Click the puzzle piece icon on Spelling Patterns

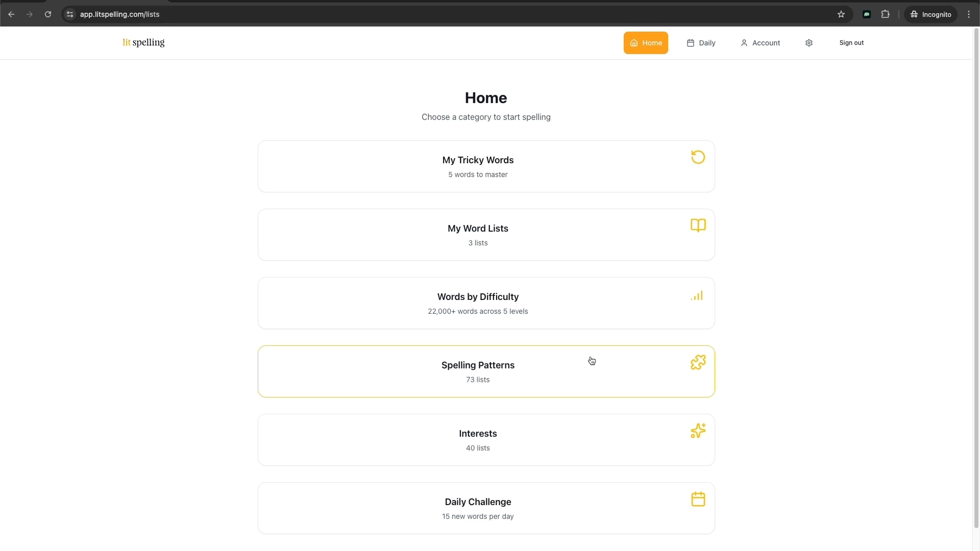coord(698,362)
